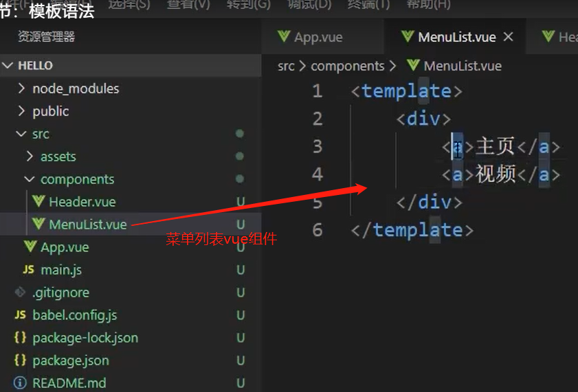Click the 视频 link text on line 4

[495, 174]
